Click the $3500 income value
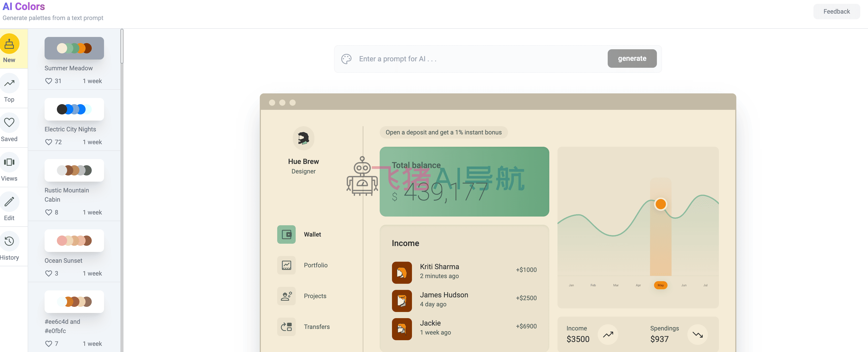Image resolution: width=868 pixels, height=352 pixels. click(x=577, y=339)
